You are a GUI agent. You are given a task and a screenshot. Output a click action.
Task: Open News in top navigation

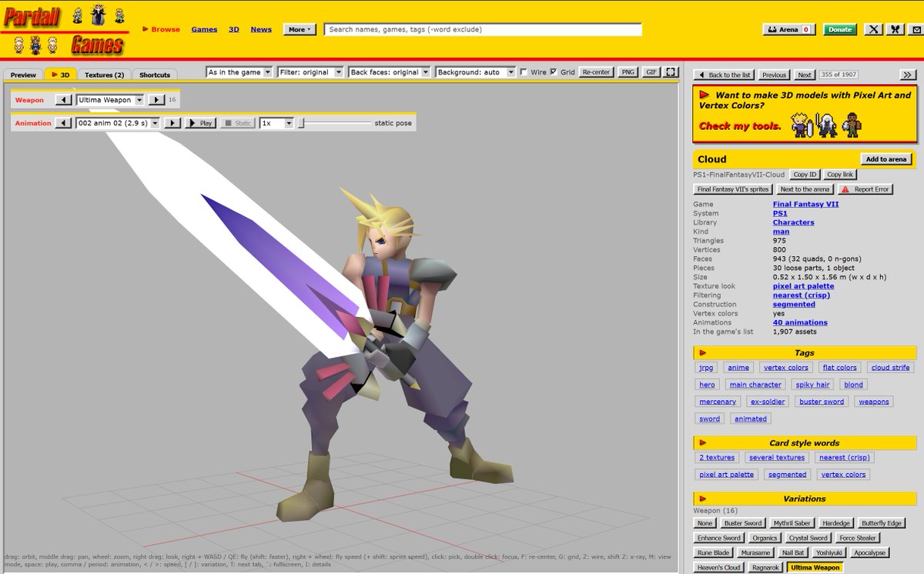click(261, 29)
